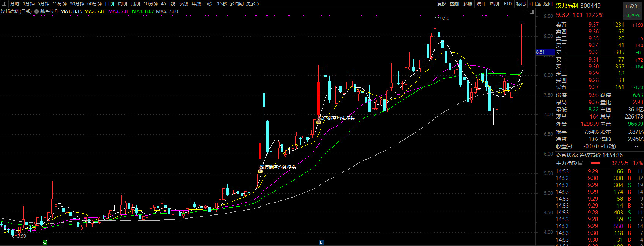Select the 5分钟 period tab
644x246 pixels.
point(43,3)
